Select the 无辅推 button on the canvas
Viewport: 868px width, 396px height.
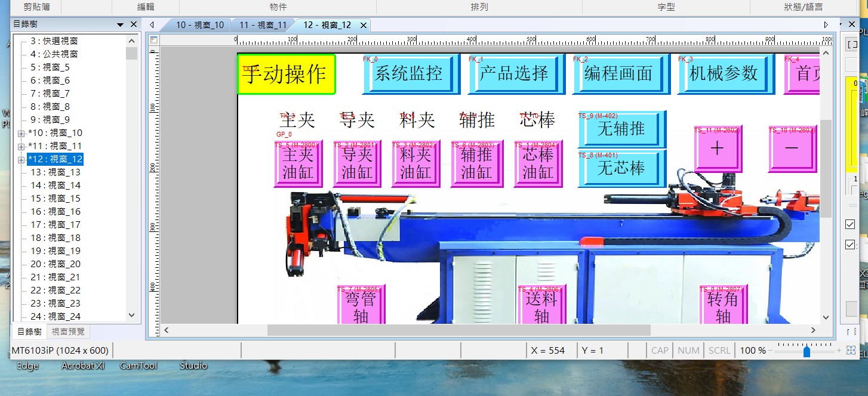[621, 129]
